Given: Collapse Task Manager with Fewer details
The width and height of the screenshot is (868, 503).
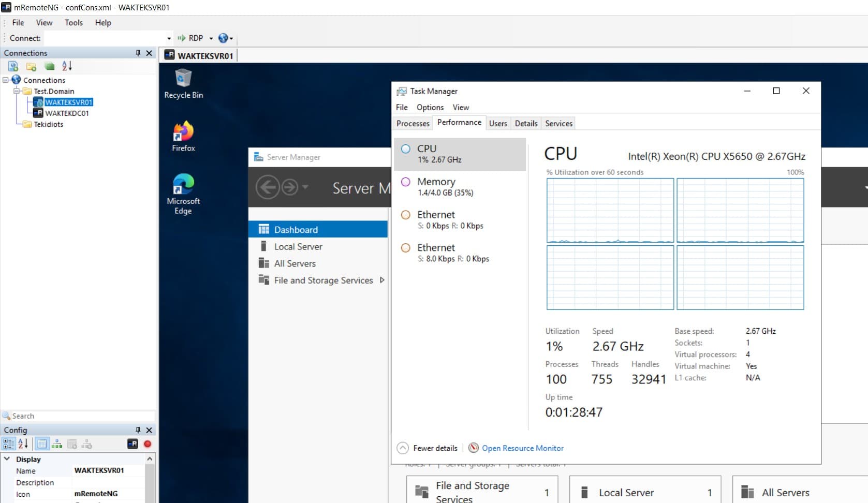Looking at the screenshot, I should [x=428, y=448].
